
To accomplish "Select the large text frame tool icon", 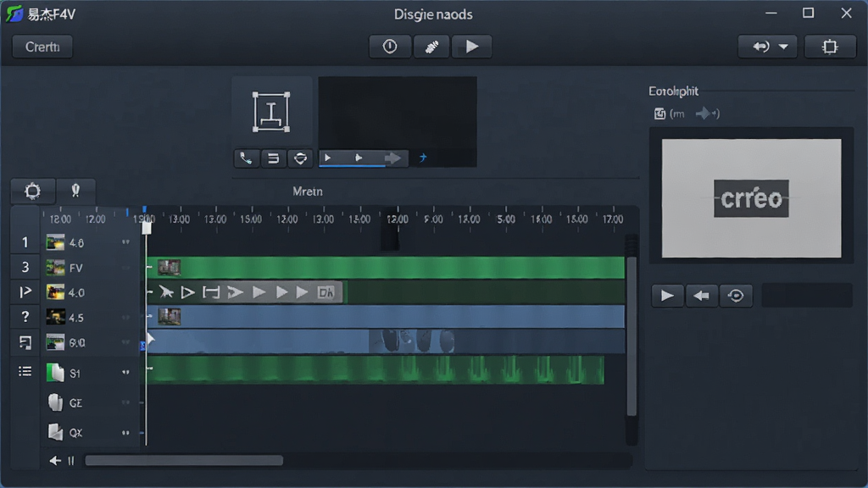I will tap(271, 112).
